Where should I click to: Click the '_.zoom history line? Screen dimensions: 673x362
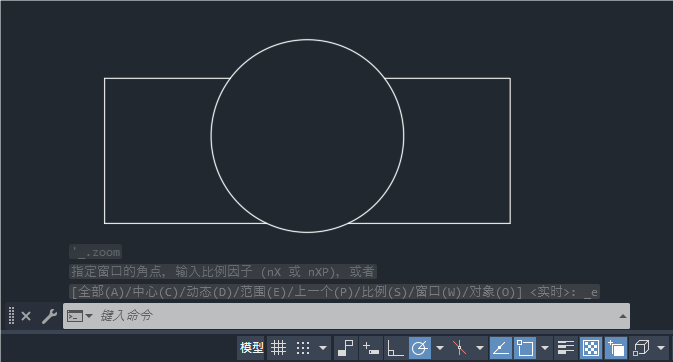(x=96, y=252)
